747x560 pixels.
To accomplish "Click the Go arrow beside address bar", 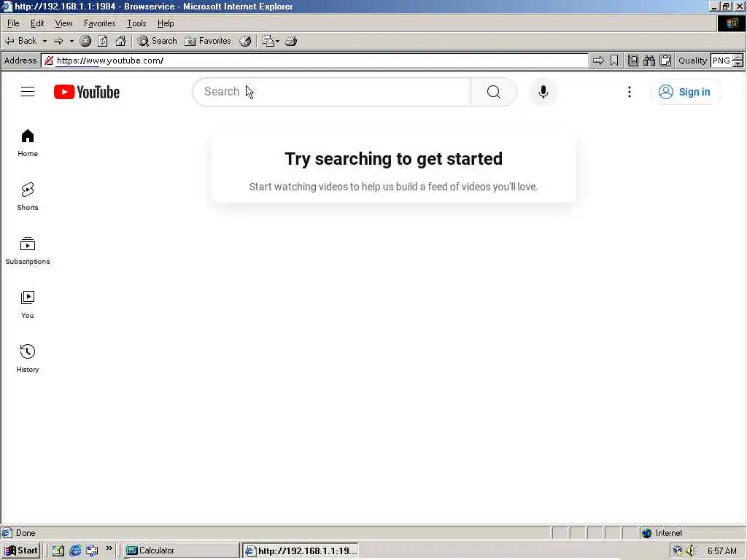I will [598, 61].
